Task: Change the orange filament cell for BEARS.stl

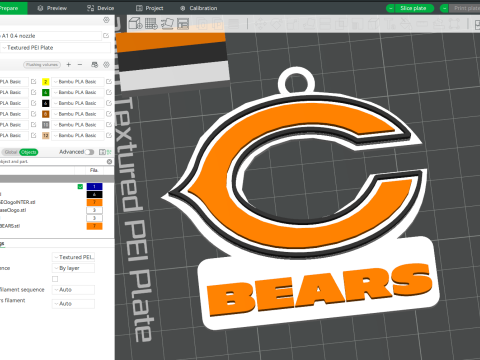Action: (x=94, y=226)
